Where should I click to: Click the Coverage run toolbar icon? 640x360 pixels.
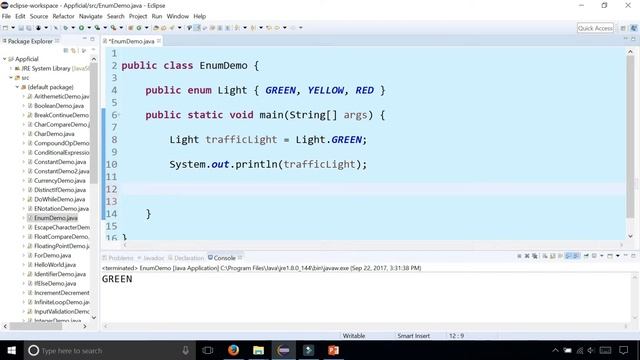point(97,28)
